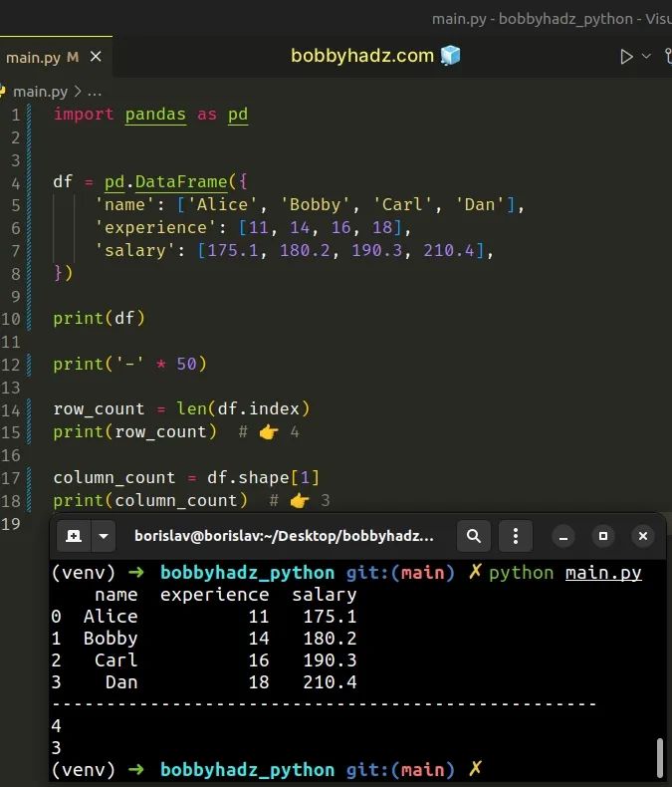Image resolution: width=672 pixels, height=787 pixels.
Task: Click the M modified marker on tab
Action: (73, 57)
